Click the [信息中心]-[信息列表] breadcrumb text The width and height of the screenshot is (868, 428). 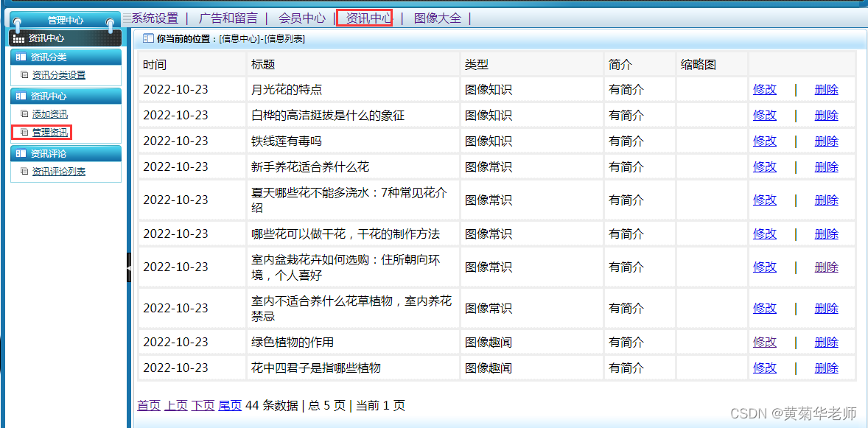262,39
